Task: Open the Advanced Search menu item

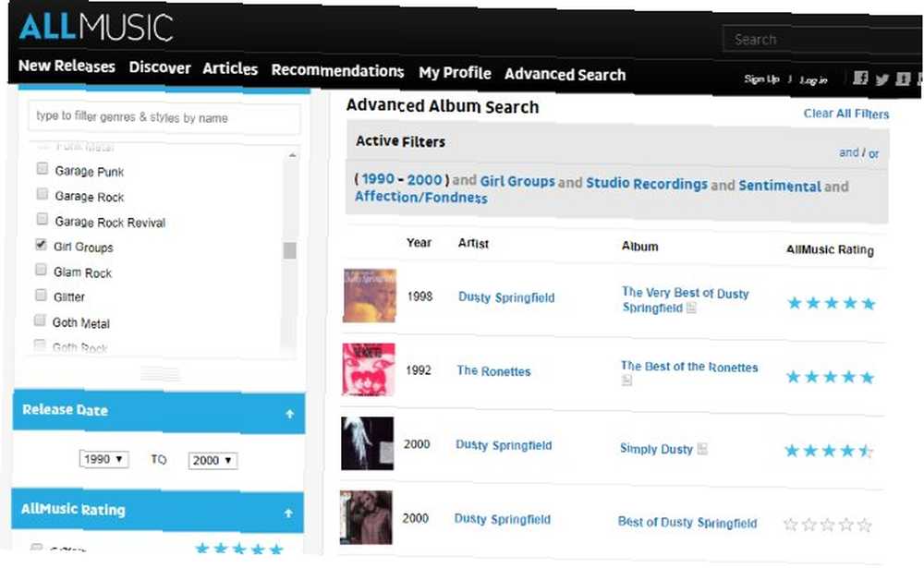Action: pyautogui.click(x=565, y=75)
